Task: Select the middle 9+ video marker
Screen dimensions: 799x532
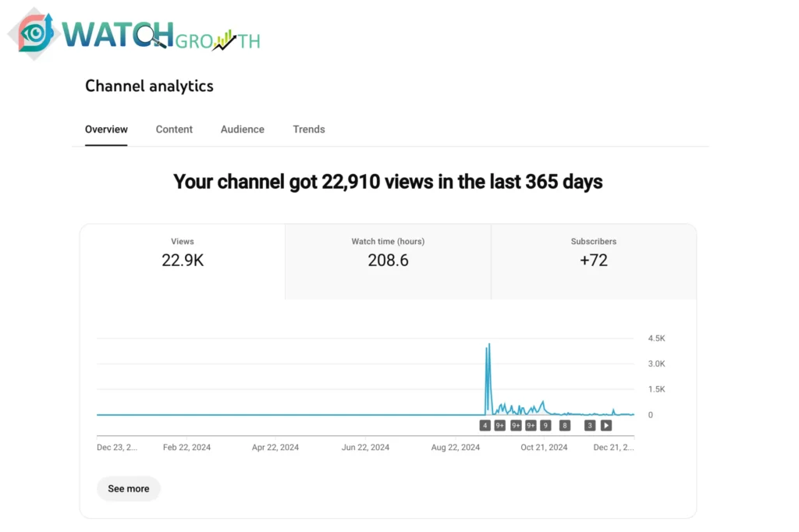Action: point(516,425)
